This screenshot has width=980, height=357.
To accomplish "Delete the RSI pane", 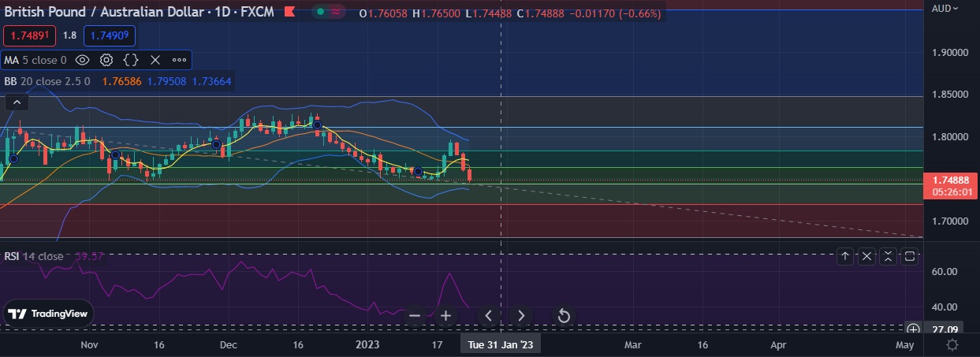I will click(x=866, y=256).
